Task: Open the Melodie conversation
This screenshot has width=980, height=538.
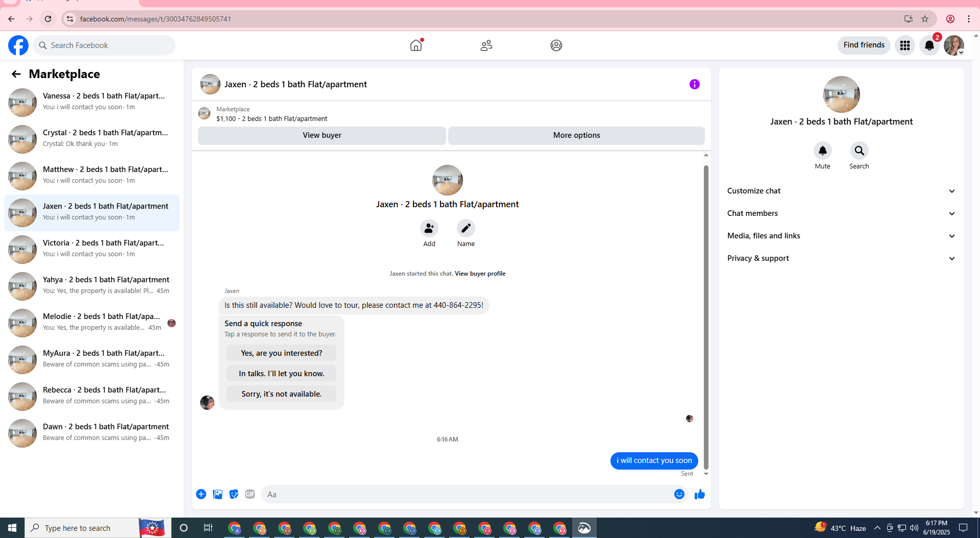Action: click(92, 323)
